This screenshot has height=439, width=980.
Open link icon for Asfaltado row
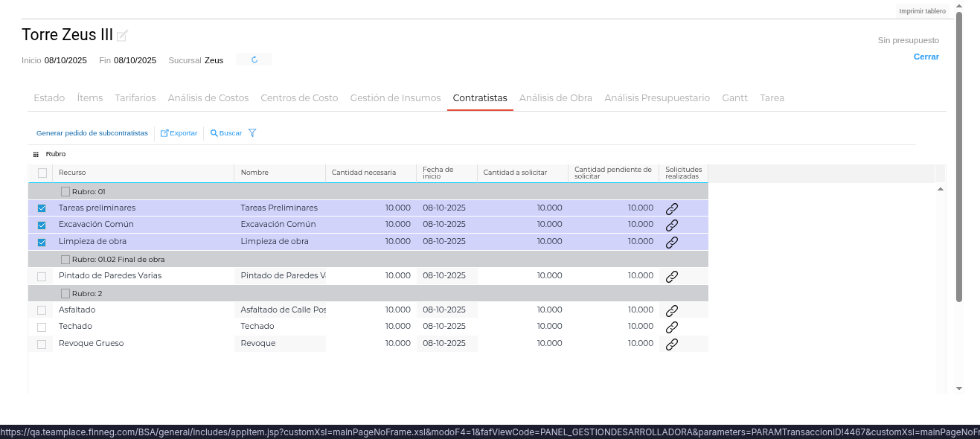point(671,310)
